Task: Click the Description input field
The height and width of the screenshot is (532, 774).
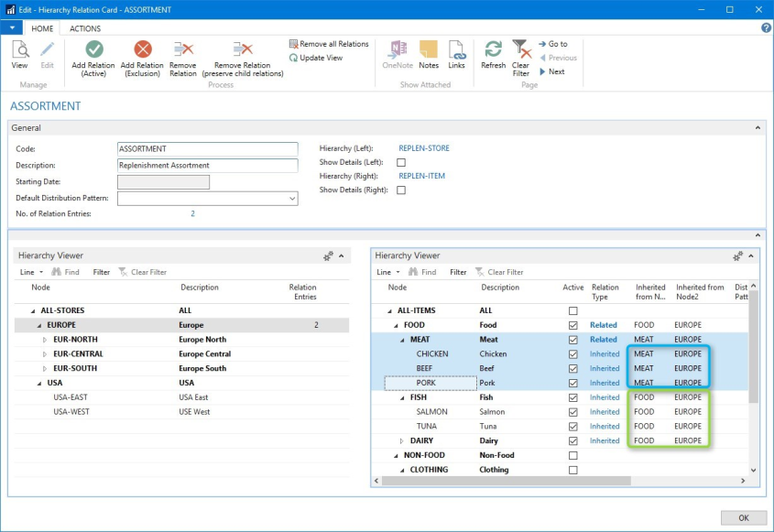Action: point(208,166)
